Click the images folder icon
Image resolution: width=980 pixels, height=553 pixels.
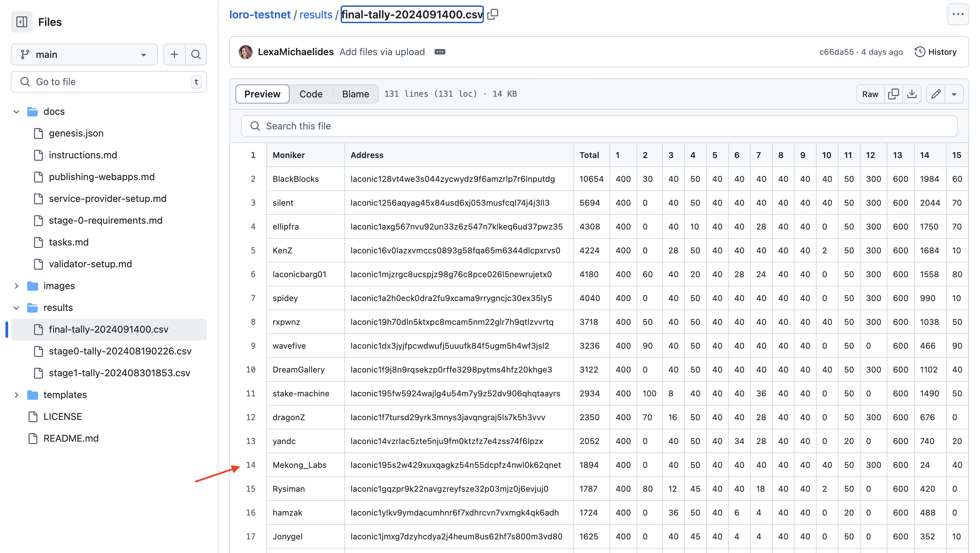tap(33, 286)
